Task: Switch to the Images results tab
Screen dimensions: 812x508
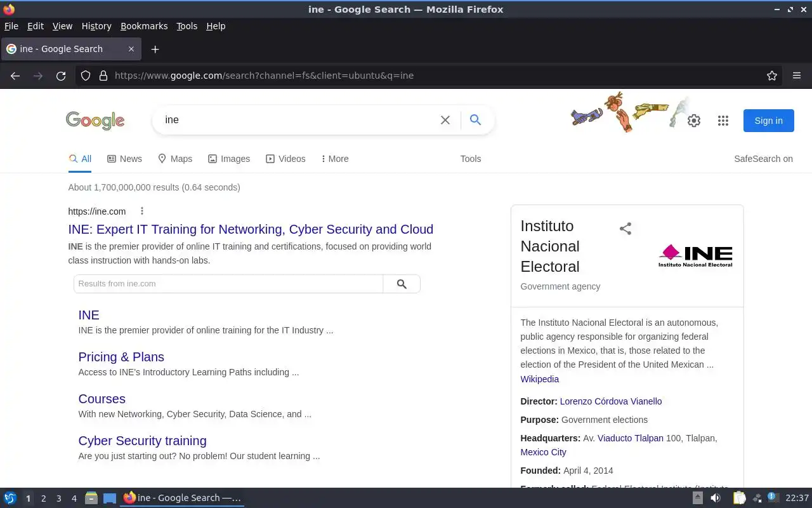Action: click(x=229, y=159)
